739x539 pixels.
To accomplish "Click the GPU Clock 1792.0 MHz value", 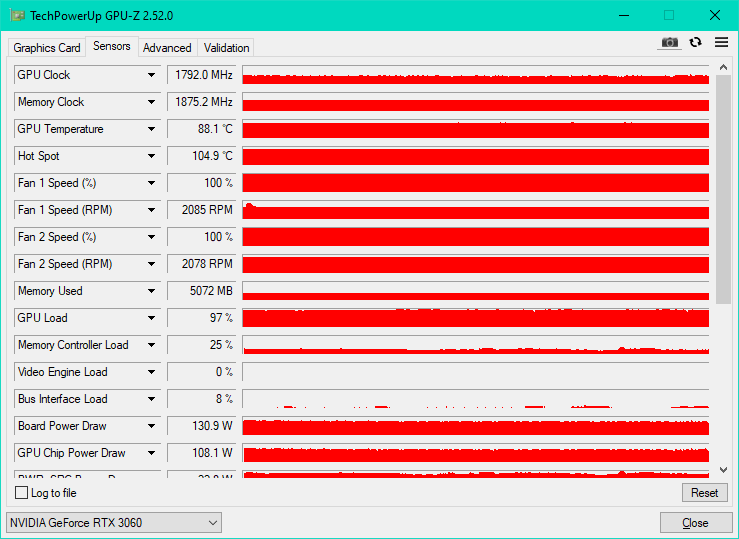I will coord(202,75).
